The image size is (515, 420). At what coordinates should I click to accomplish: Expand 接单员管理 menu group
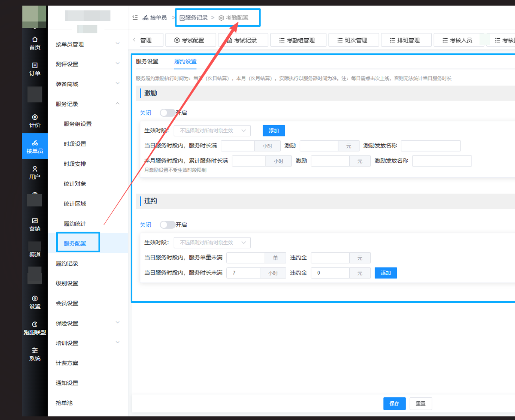pyautogui.click(x=88, y=44)
